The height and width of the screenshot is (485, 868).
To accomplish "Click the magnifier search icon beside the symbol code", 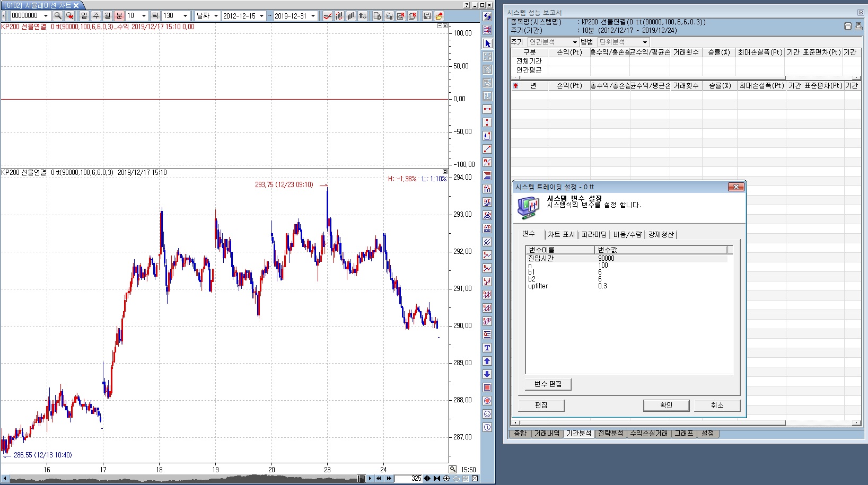I will (x=58, y=16).
